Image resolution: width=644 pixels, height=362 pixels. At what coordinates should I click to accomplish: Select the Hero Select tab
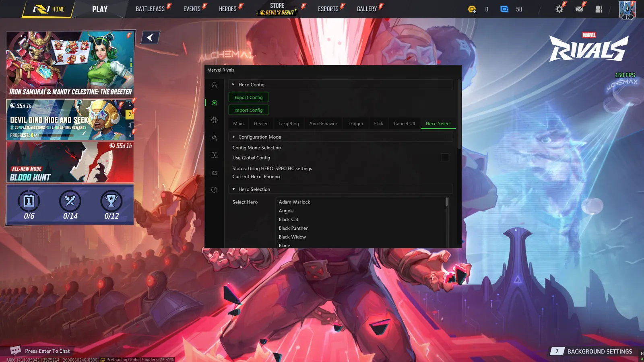[x=438, y=123]
